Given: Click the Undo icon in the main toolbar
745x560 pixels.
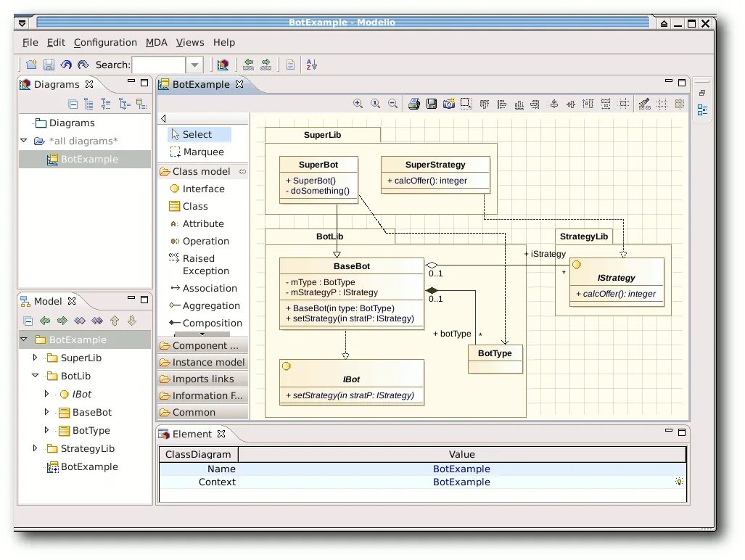Looking at the screenshot, I should tap(65, 65).
